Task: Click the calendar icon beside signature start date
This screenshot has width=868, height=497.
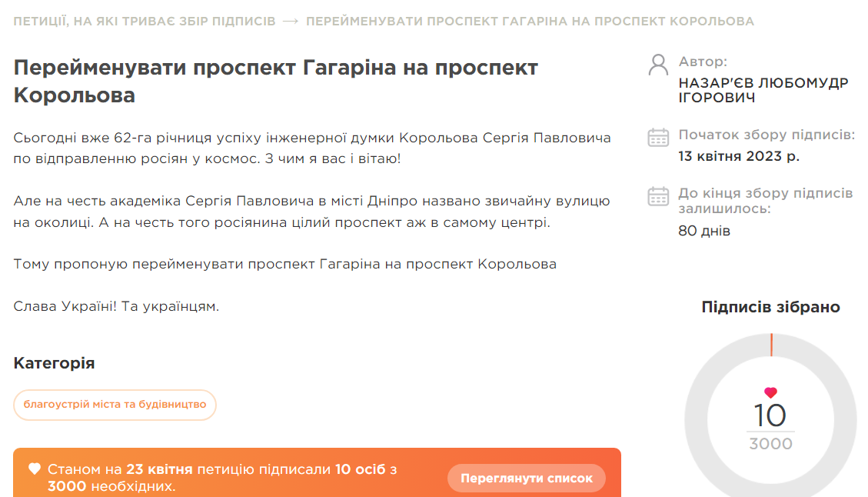Action: pyautogui.click(x=658, y=138)
